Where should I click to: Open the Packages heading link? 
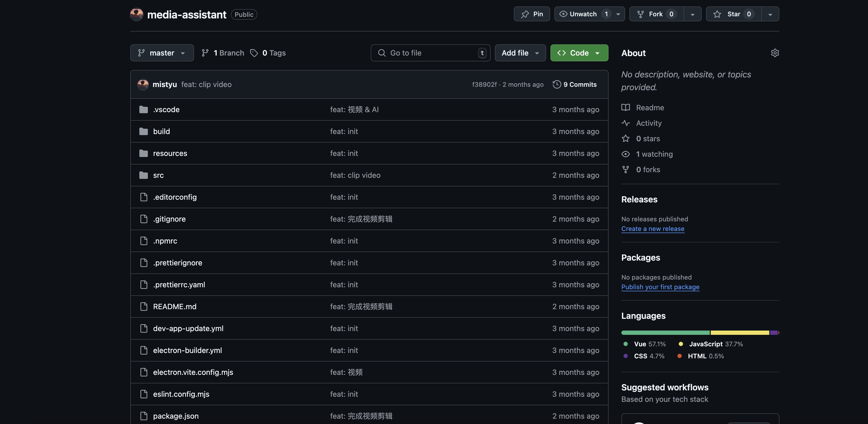640,258
